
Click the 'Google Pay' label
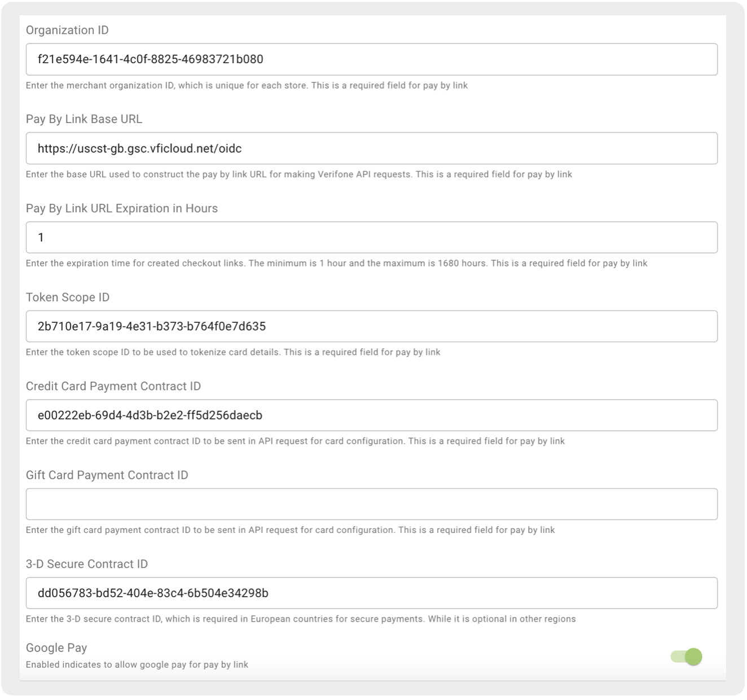(56, 648)
